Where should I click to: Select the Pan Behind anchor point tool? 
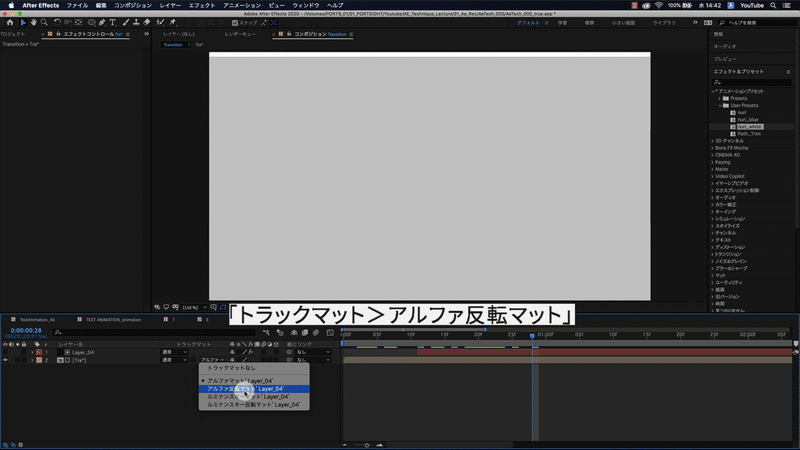pos(79,22)
